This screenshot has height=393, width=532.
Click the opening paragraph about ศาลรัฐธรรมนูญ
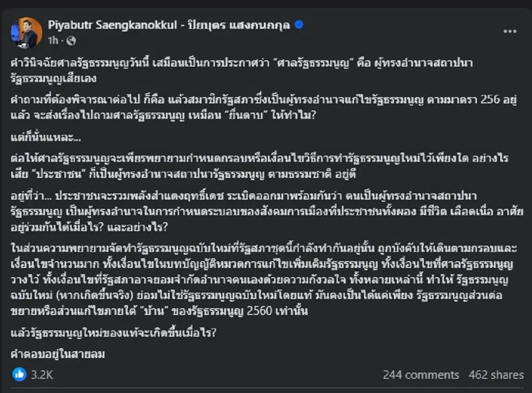click(x=244, y=69)
